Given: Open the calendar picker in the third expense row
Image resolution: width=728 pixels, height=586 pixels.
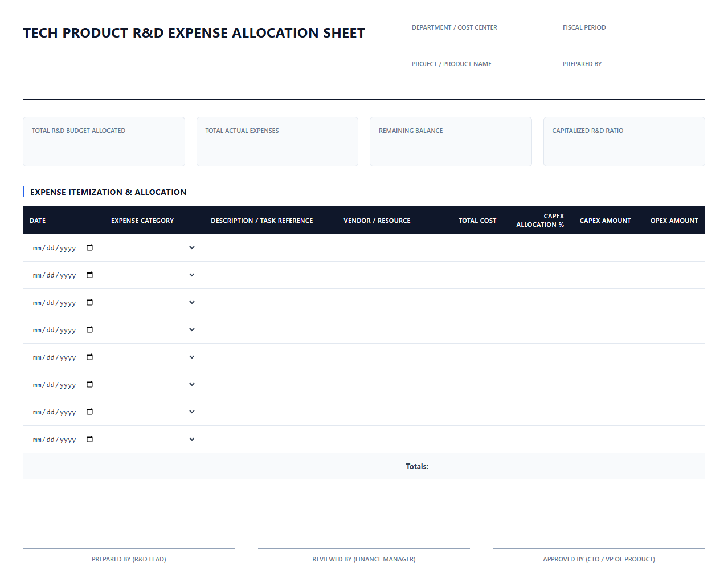Looking at the screenshot, I should click(89, 302).
